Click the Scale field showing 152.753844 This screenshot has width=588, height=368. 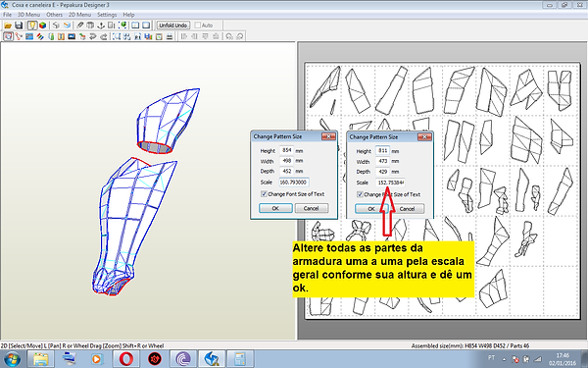(390, 183)
